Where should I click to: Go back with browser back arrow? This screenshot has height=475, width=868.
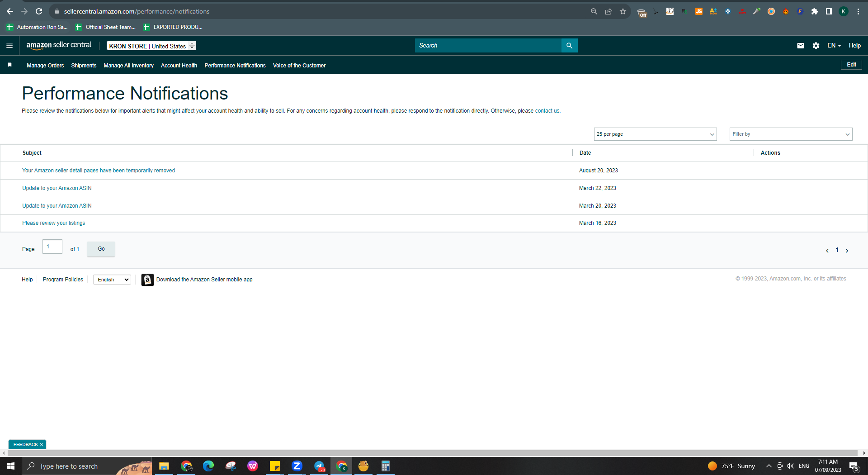click(x=10, y=11)
